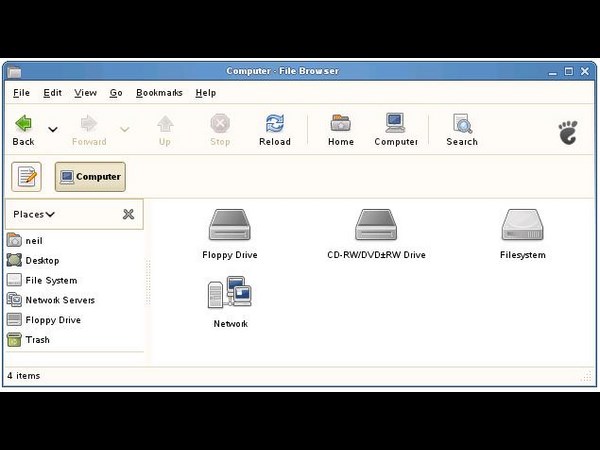Click the window resize grip in status bar
Image resolution: width=600 pixels, height=450 pixels.
[586, 377]
